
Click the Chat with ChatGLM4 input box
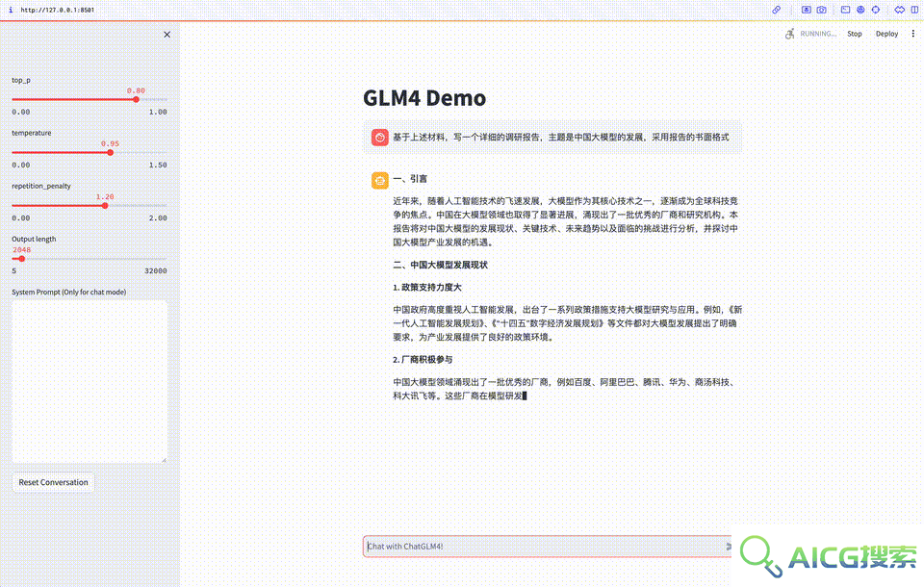(547, 547)
